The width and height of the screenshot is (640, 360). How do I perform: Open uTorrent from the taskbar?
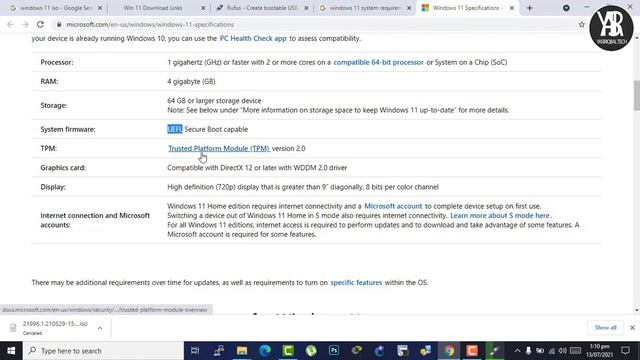tap(311, 351)
